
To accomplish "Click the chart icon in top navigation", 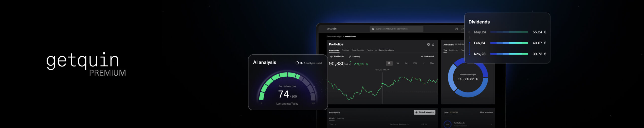I will pos(462,29).
